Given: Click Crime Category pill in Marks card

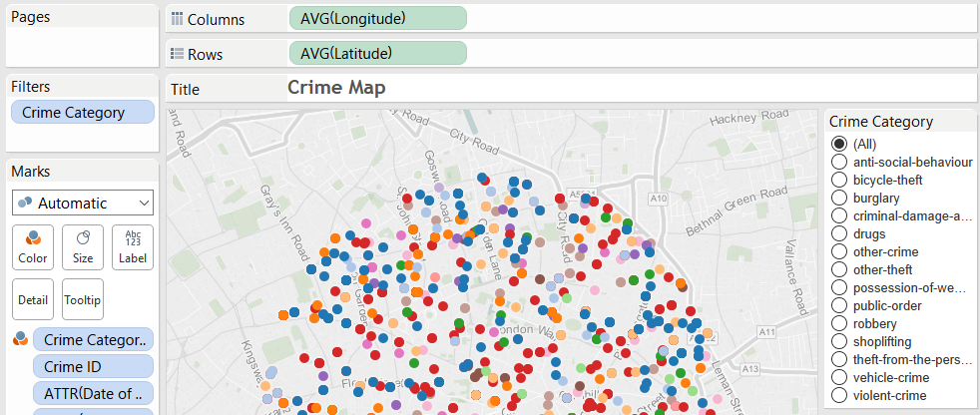Looking at the screenshot, I should [93, 340].
